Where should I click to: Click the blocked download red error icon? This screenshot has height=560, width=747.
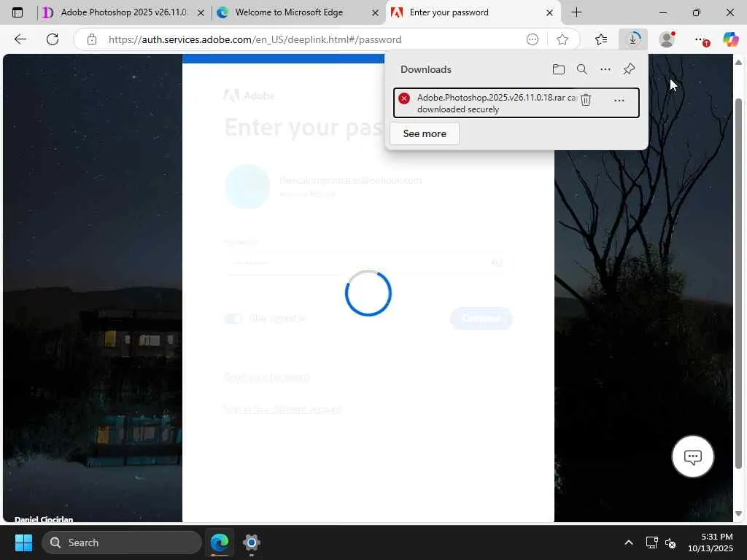pyautogui.click(x=404, y=98)
